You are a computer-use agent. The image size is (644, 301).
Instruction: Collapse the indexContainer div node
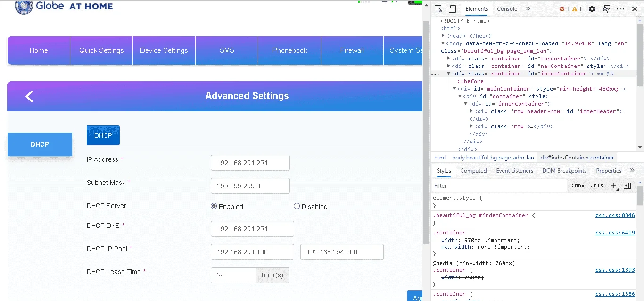[448, 74]
